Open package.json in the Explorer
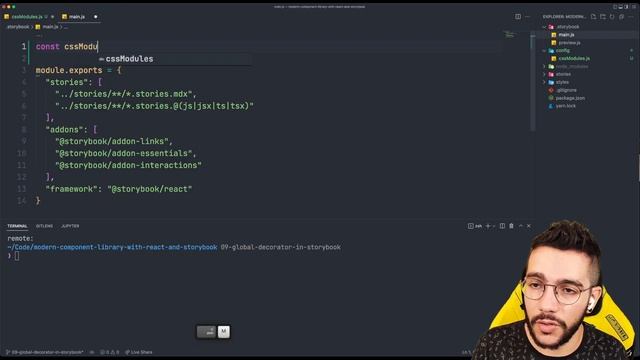The width and height of the screenshot is (640, 360). pyautogui.click(x=570, y=98)
